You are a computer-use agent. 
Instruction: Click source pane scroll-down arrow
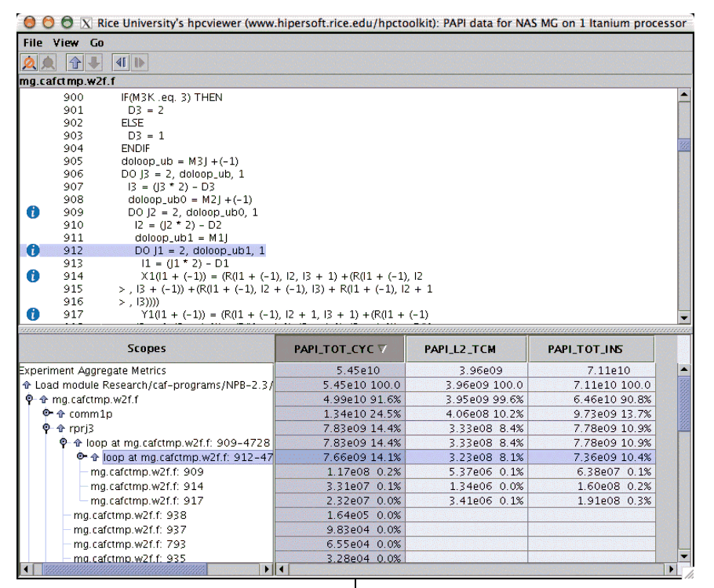tap(683, 317)
